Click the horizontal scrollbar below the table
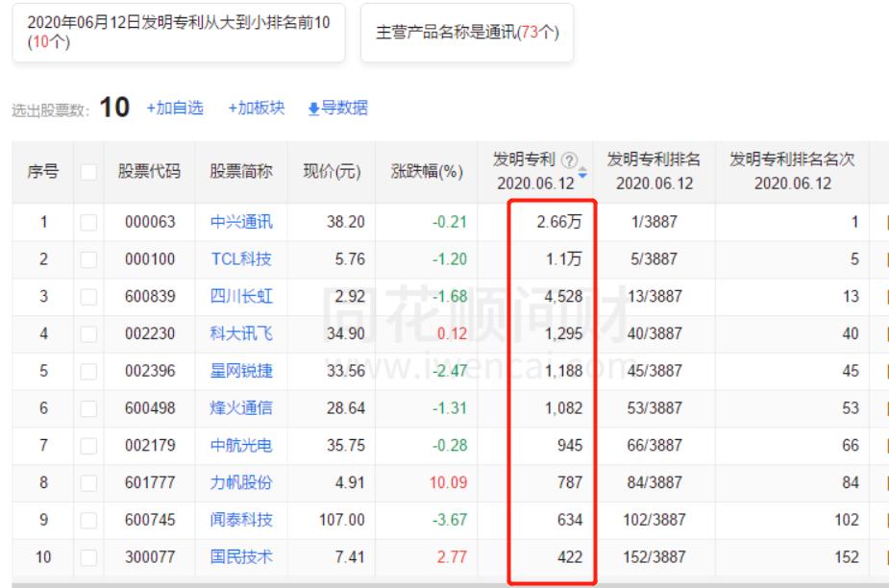 click(x=450, y=584)
